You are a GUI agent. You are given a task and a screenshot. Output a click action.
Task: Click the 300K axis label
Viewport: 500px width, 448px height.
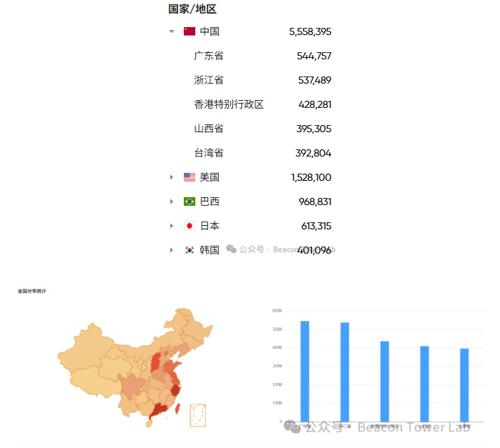tap(277, 366)
